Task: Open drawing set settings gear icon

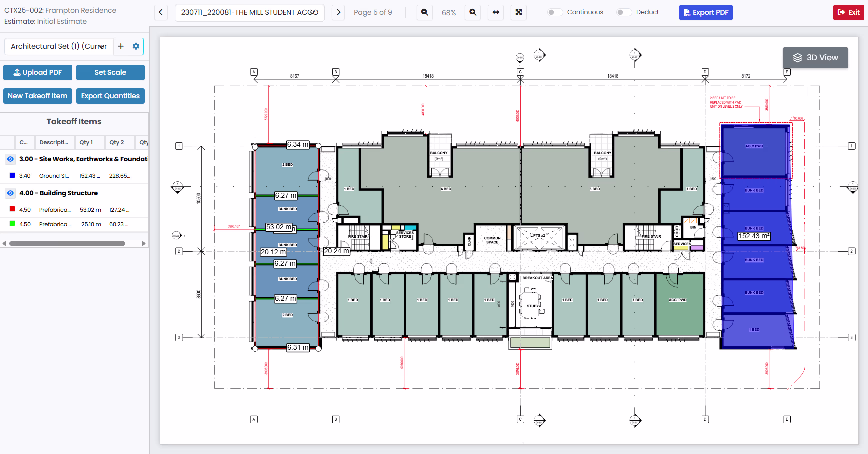Action: 136,46
